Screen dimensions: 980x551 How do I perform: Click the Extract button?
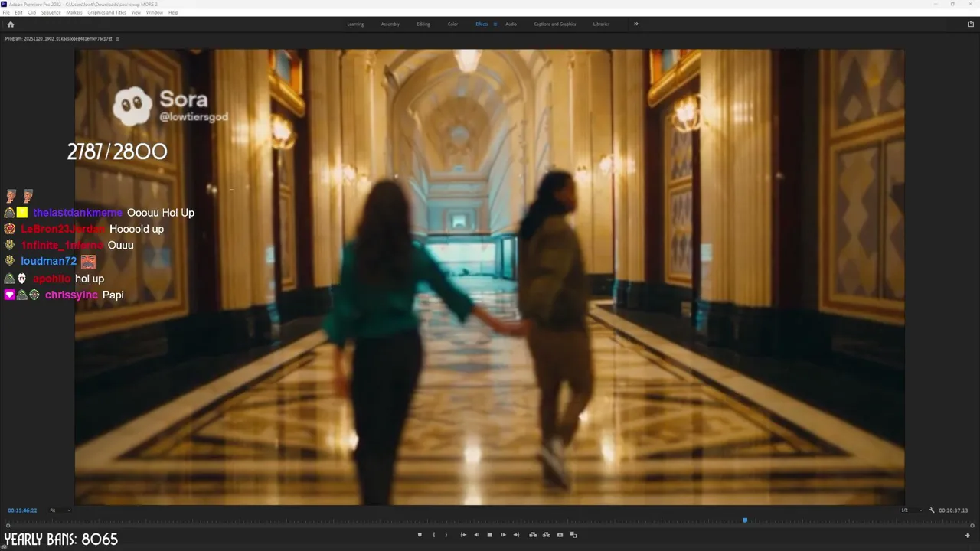click(x=547, y=535)
